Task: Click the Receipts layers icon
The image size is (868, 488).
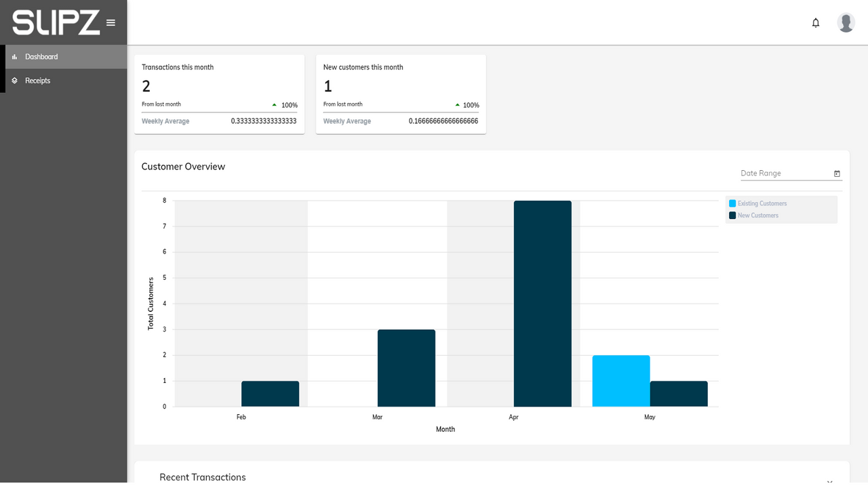Action: pyautogui.click(x=15, y=81)
